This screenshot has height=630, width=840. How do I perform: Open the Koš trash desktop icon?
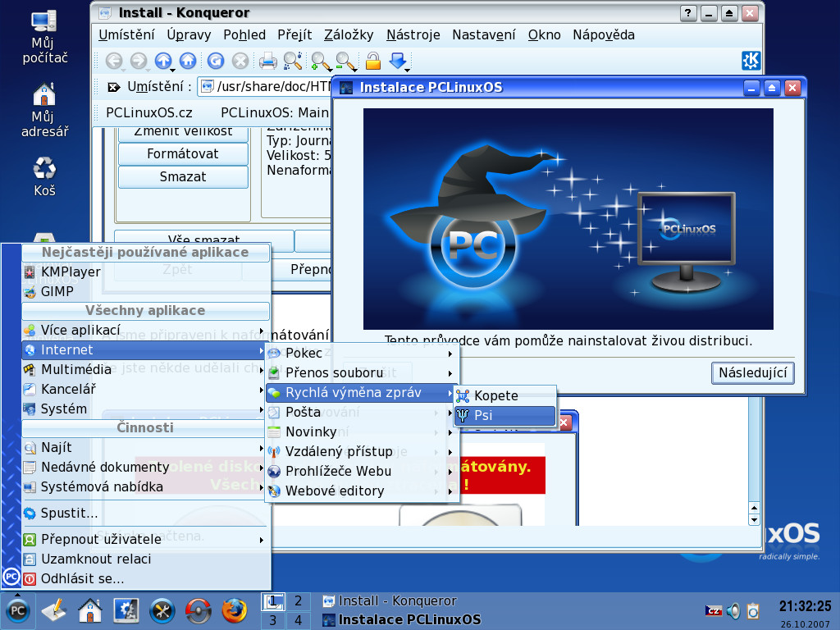[44, 176]
